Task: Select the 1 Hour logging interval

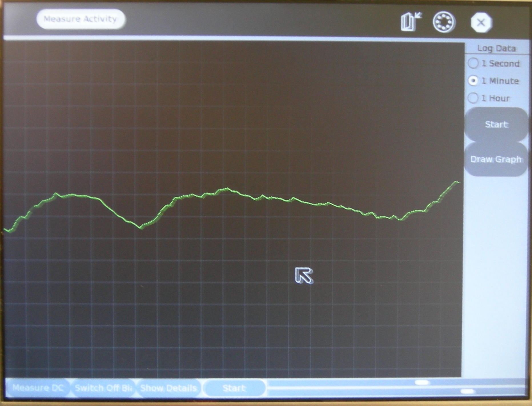Action: [473, 98]
